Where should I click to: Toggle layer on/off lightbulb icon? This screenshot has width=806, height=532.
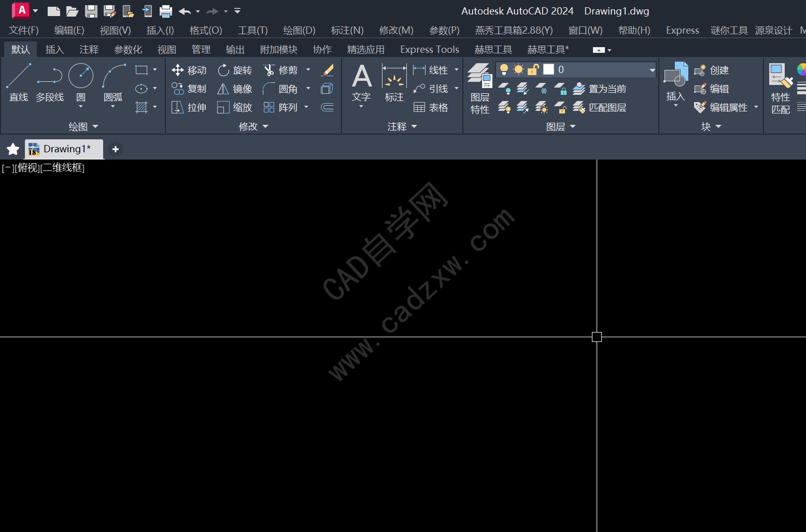click(x=504, y=69)
